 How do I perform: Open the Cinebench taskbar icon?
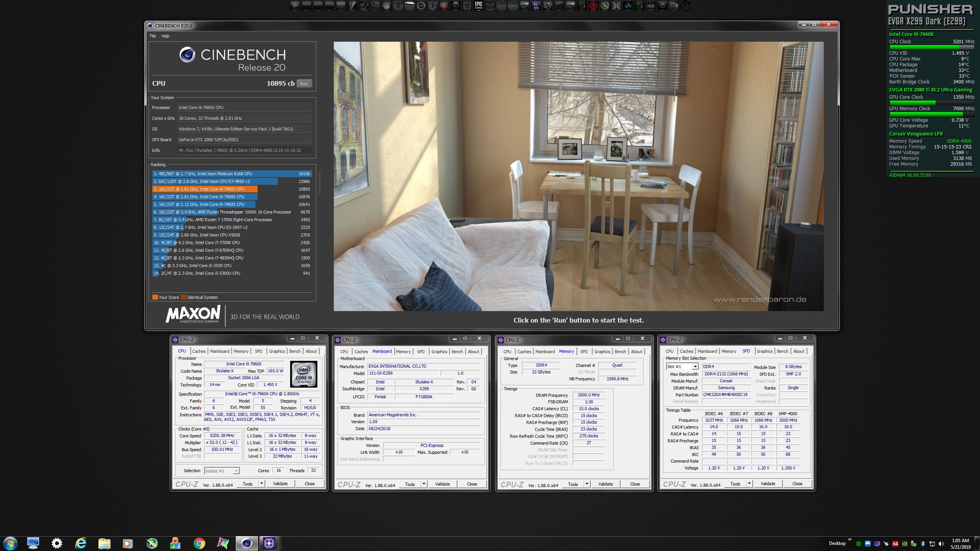247,543
